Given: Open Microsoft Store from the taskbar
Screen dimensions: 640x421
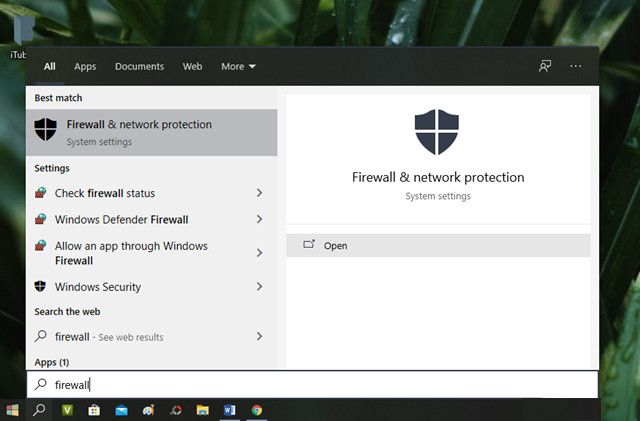Looking at the screenshot, I should [x=94, y=410].
